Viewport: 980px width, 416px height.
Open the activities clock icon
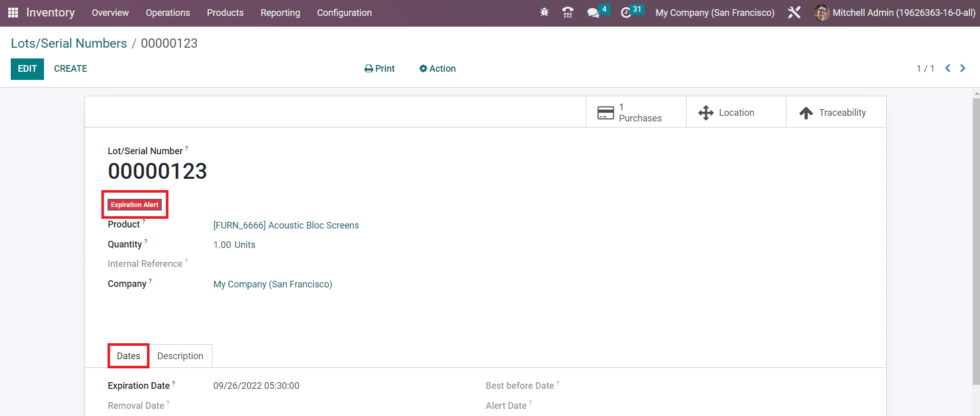pyautogui.click(x=626, y=13)
